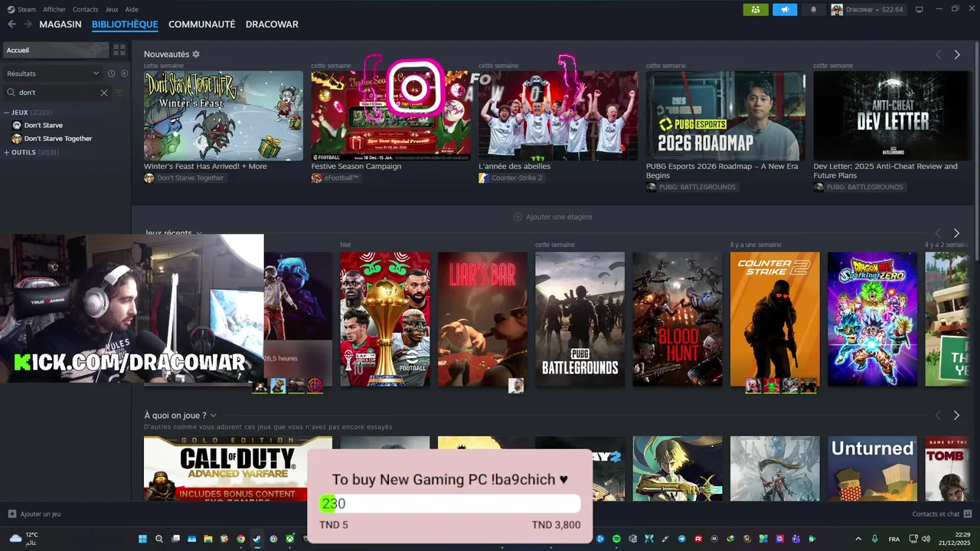Open the Steam menu

click(27, 9)
